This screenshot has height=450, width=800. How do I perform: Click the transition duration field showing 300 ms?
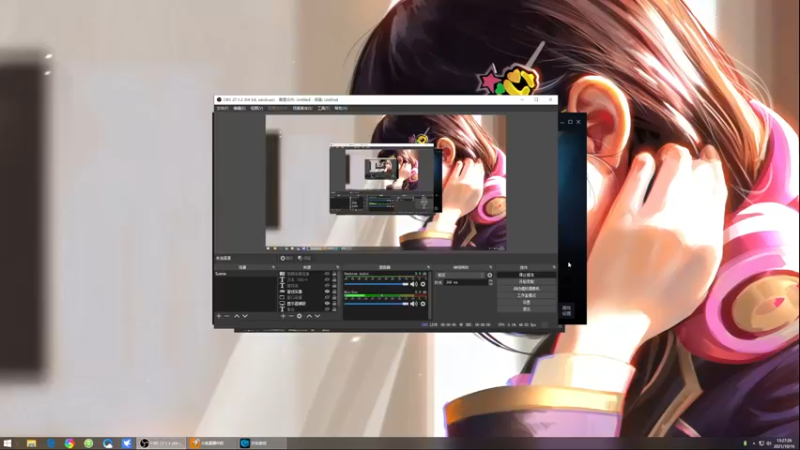(466, 282)
